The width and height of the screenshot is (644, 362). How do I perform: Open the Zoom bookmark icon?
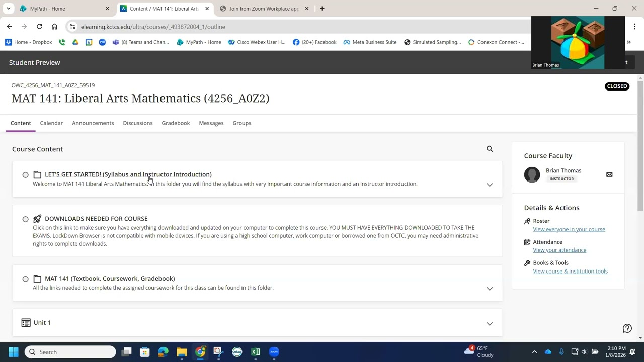[x=102, y=42]
